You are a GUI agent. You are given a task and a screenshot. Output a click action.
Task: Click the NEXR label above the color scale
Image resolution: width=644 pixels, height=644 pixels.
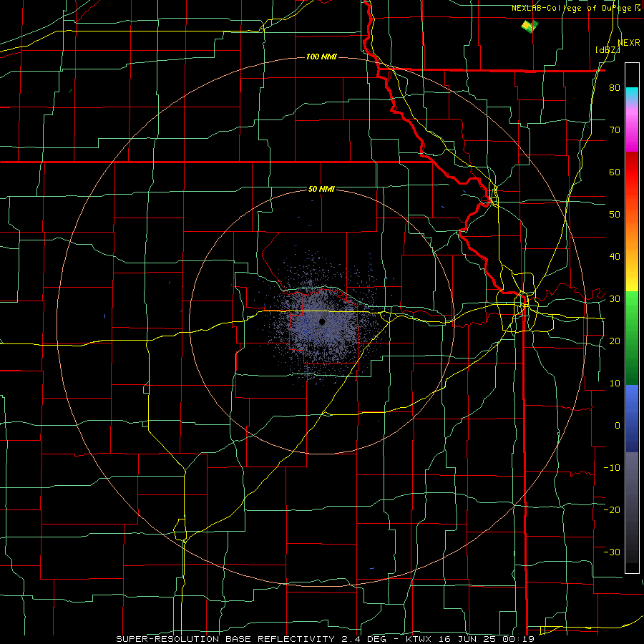click(x=629, y=42)
